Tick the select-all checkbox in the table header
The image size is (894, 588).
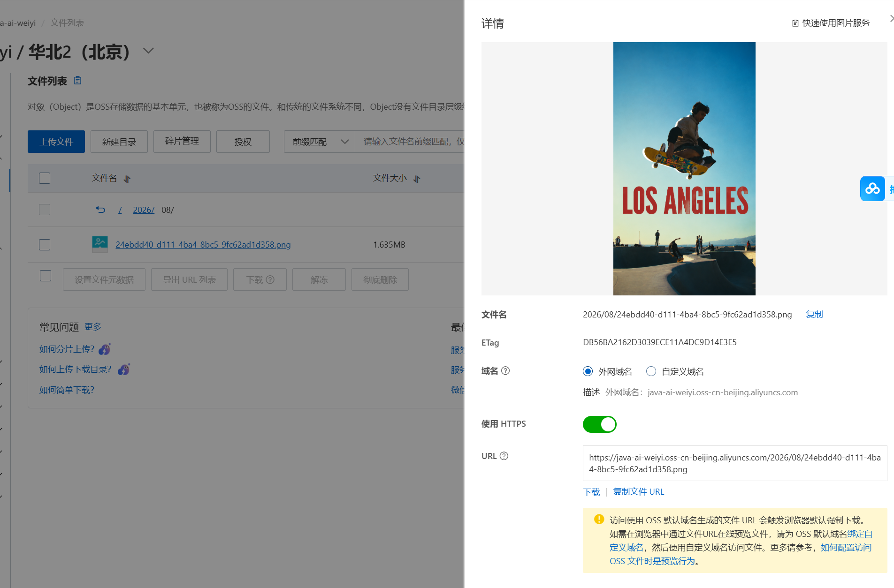tap(45, 178)
